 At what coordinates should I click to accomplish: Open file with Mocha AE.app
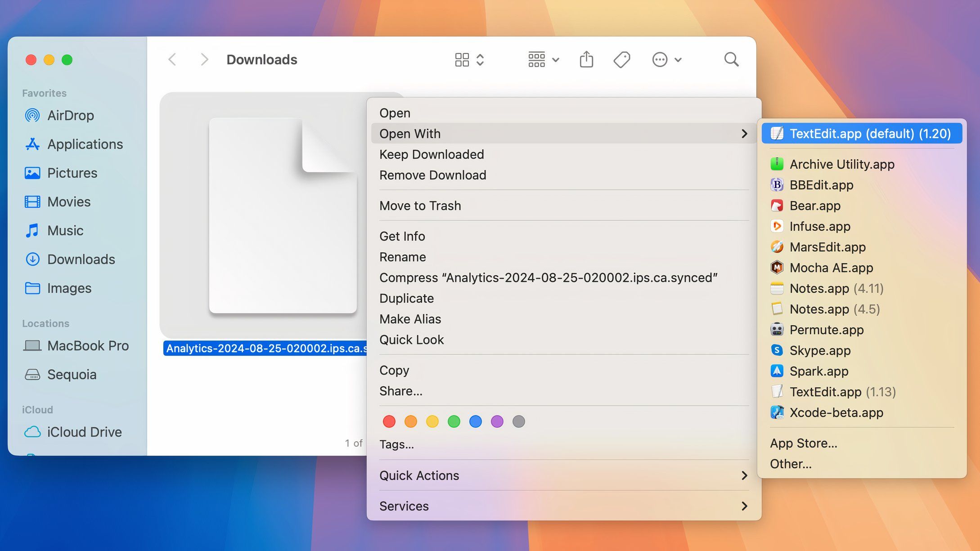pos(831,267)
